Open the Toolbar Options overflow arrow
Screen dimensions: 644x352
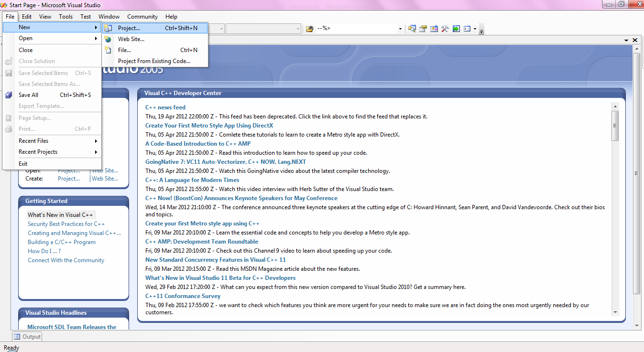[481, 30]
